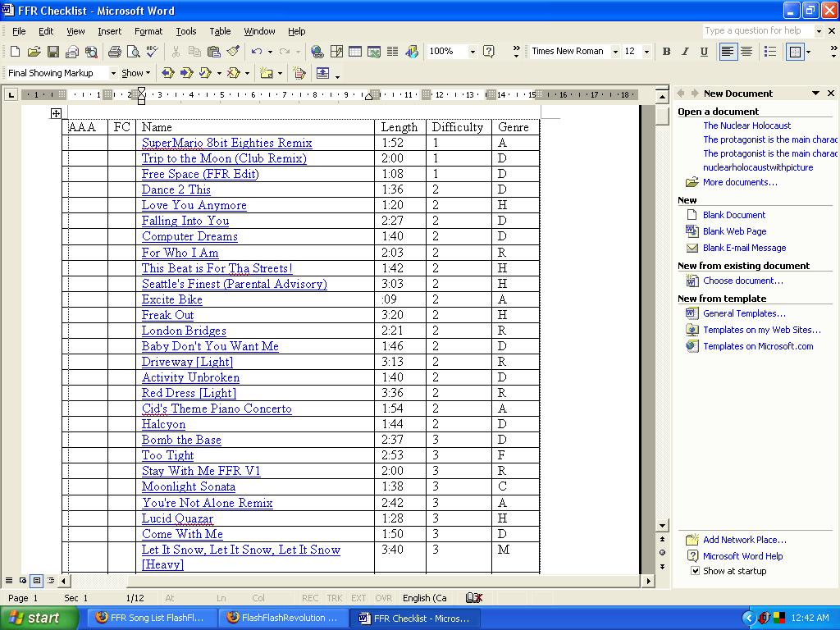Expand Final Showing Markup dropdown

click(x=113, y=73)
